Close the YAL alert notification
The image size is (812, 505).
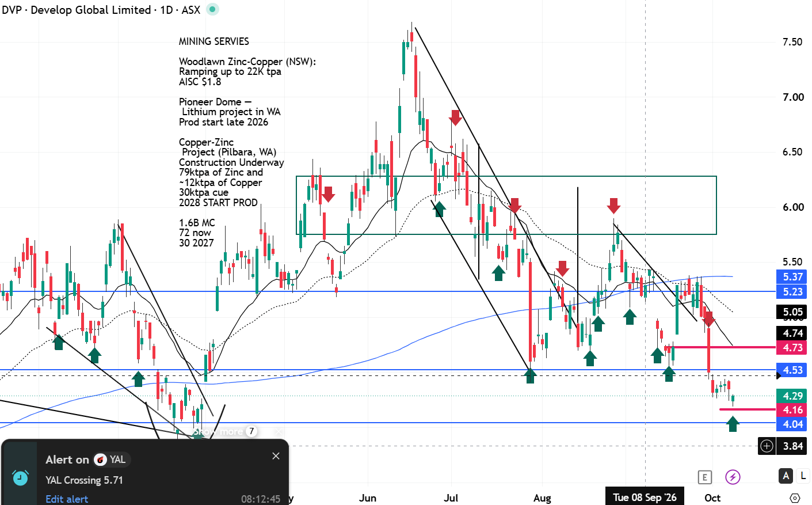[x=276, y=456]
